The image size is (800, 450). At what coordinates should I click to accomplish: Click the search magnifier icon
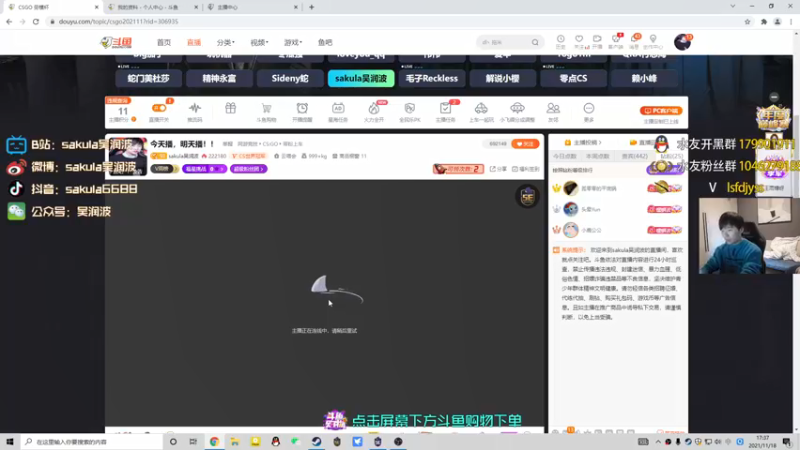[x=535, y=42]
